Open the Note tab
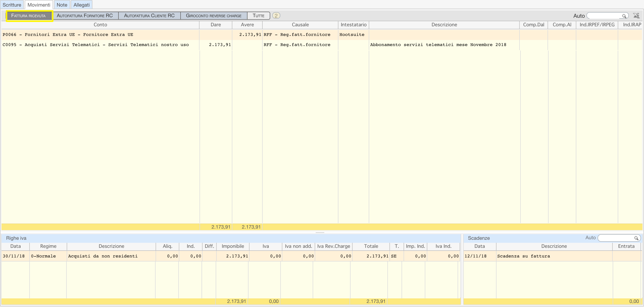The height and width of the screenshot is (307, 644). point(62,5)
